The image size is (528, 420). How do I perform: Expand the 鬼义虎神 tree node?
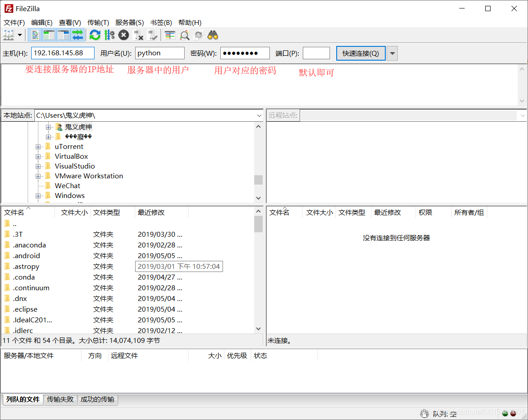(48, 127)
